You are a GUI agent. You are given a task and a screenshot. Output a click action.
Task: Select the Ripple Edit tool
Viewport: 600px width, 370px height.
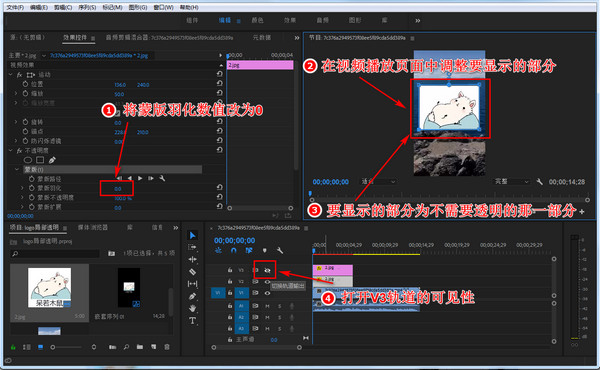click(192, 259)
